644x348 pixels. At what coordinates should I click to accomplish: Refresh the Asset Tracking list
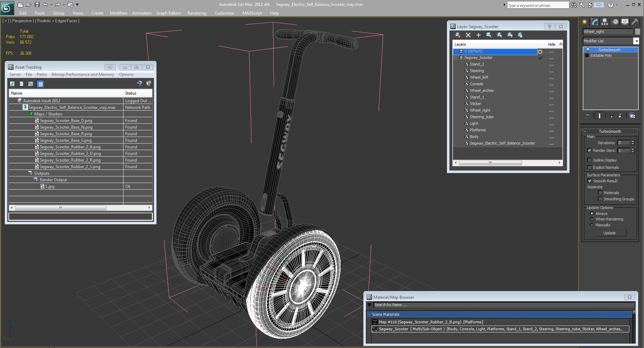coord(12,84)
